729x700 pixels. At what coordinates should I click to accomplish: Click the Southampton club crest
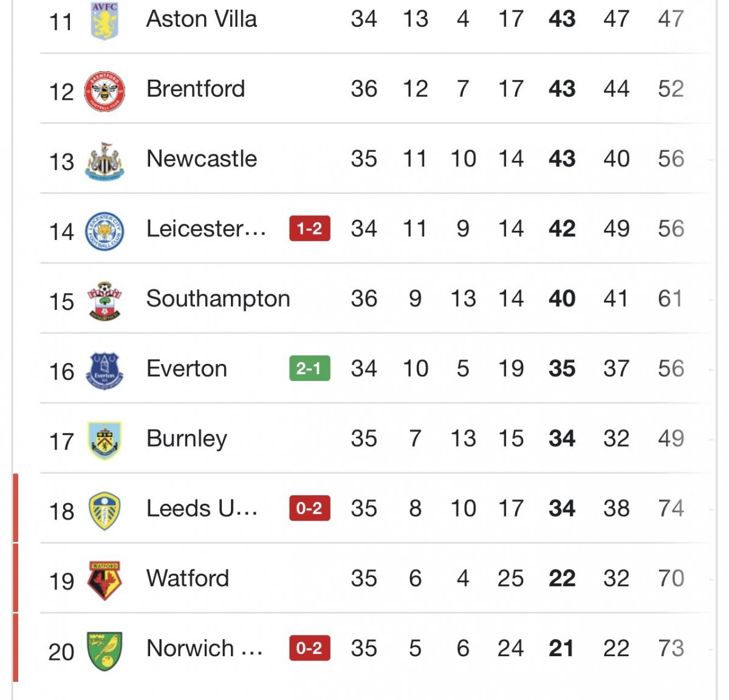point(104,301)
